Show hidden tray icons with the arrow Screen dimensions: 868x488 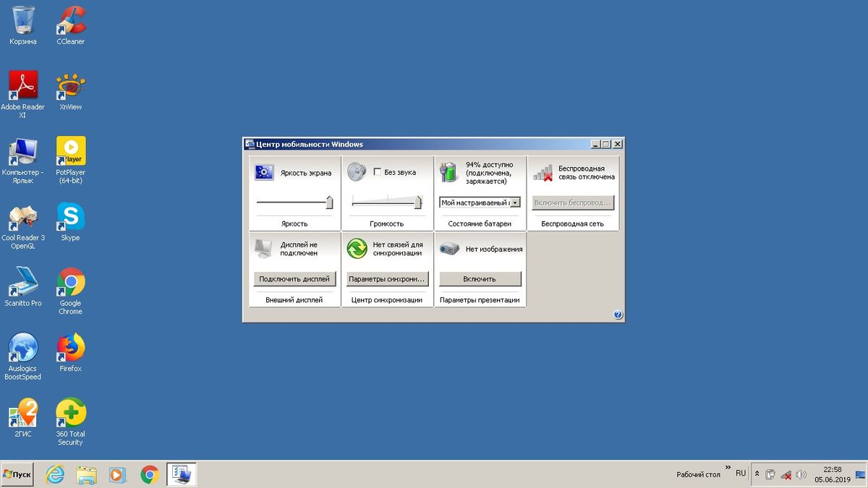757,474
